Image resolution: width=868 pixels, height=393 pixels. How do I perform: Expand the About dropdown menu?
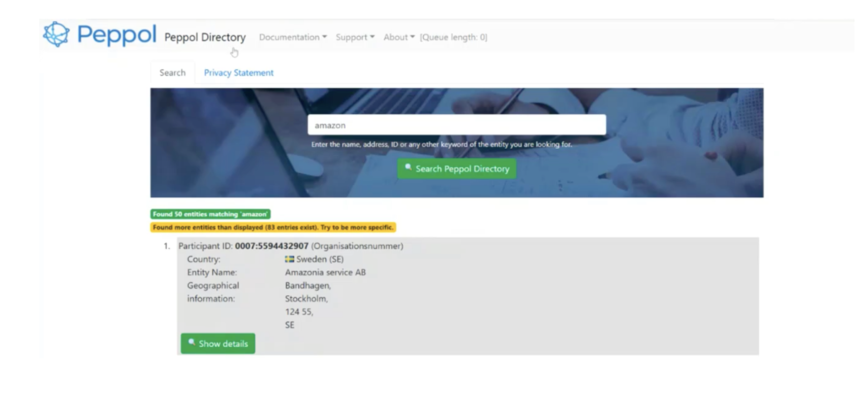click(x=399, y=37)
